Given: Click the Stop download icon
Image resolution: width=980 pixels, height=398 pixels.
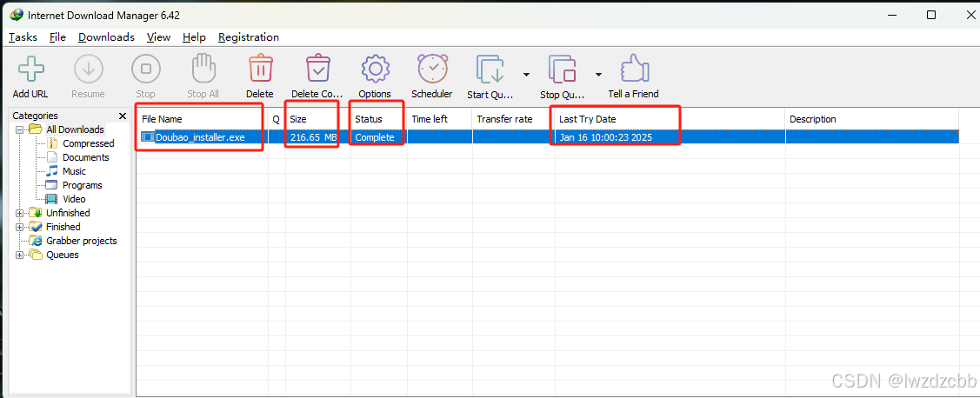Looking at the screenshot, I should tap(145, 69).
